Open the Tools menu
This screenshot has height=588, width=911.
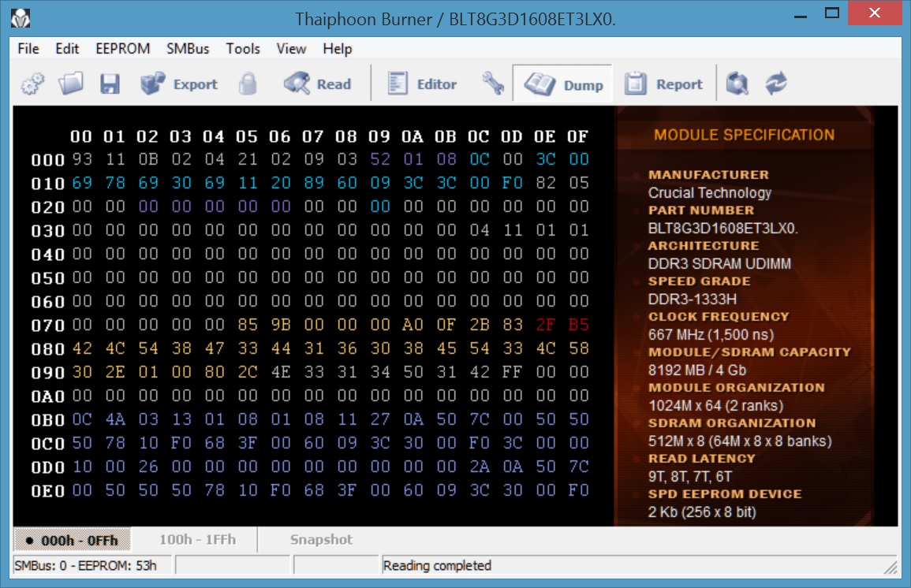click(243, 49)
